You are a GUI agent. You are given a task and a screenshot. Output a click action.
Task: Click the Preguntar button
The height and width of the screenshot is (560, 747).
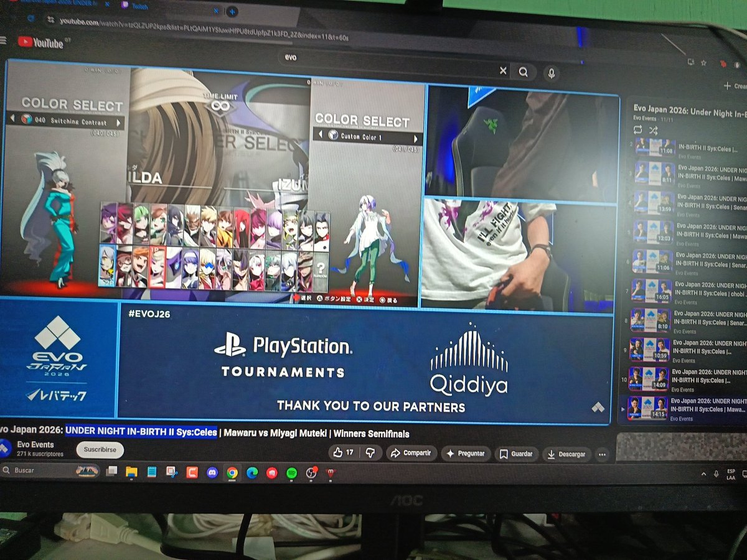[x=466, y=454]
